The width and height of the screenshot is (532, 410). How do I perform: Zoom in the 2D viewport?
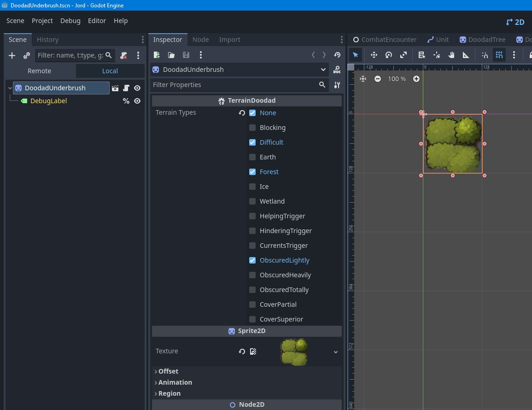click(x=416, y=79)
